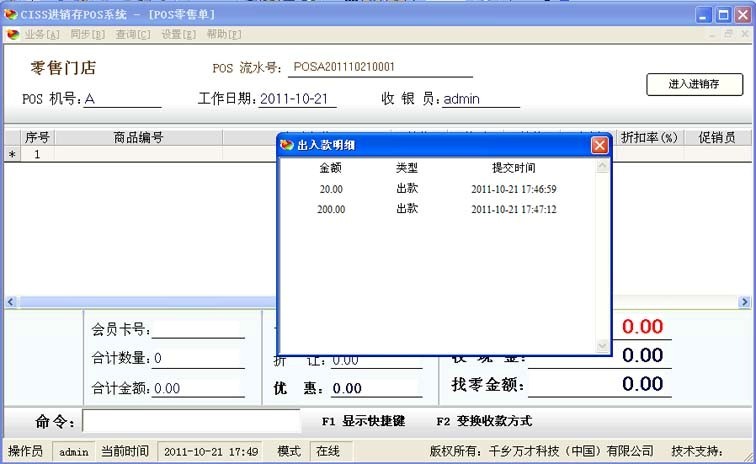Click the CISS app icon in title bar
This screenshot has height=464, width=756.
10,14
